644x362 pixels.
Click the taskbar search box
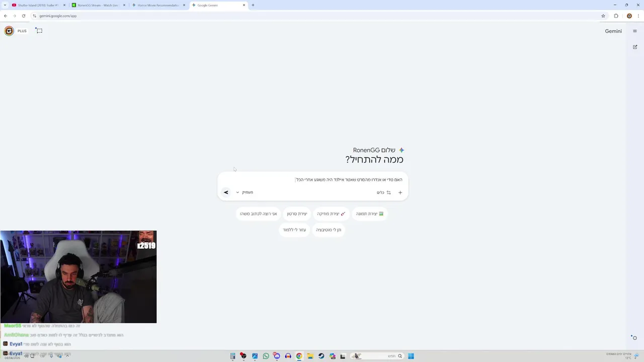pyautogui.click(x=378, y=356)
